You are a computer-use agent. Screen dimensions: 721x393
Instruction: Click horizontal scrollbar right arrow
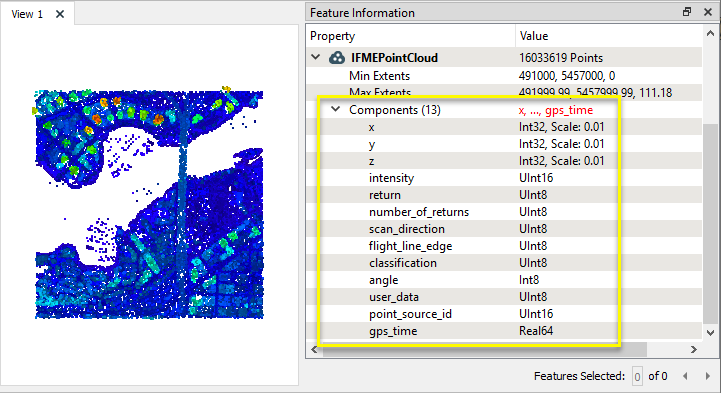coord(693,350)
